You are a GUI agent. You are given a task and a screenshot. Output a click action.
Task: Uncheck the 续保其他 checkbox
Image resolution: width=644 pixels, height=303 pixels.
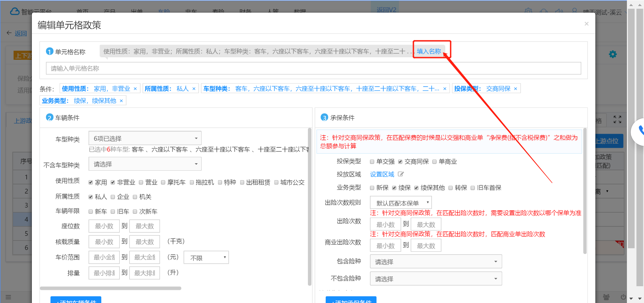(x=416, y=188)
